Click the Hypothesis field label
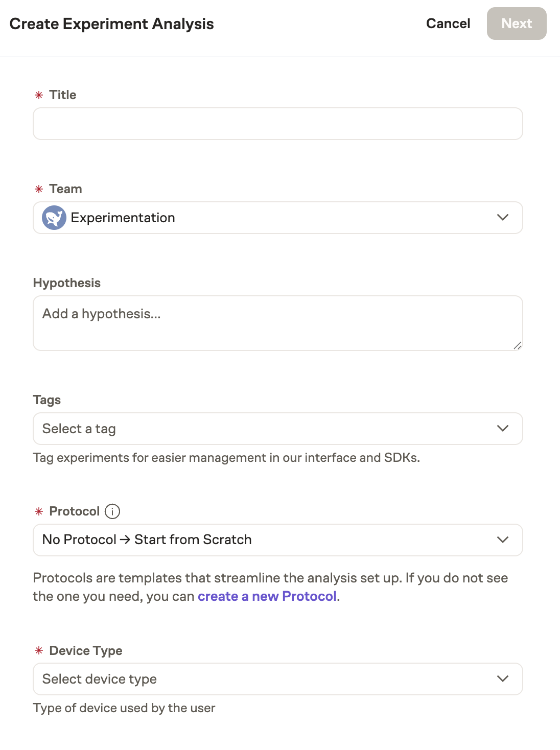 pos(66,283)
